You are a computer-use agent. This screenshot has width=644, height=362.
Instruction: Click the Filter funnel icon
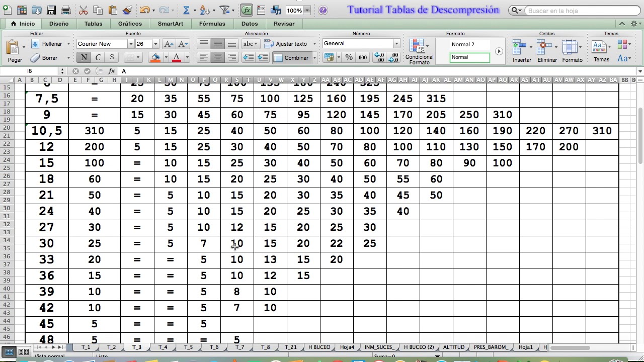224,10
